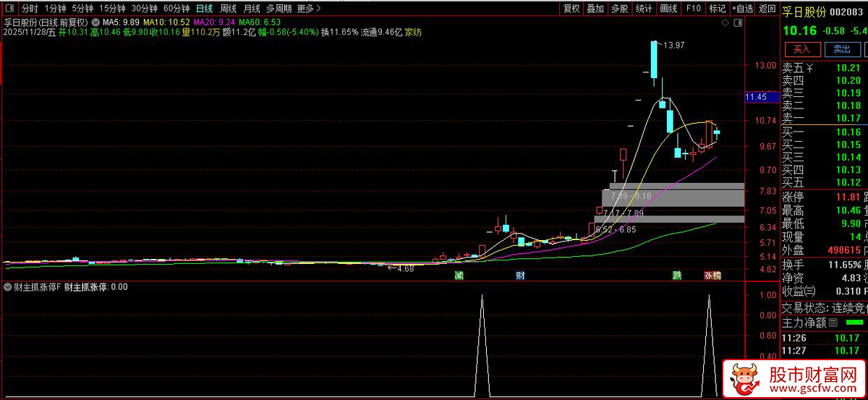Click the 标记 mark button
This screenshot has height=400, width=868.
click(x=717, y=9)
